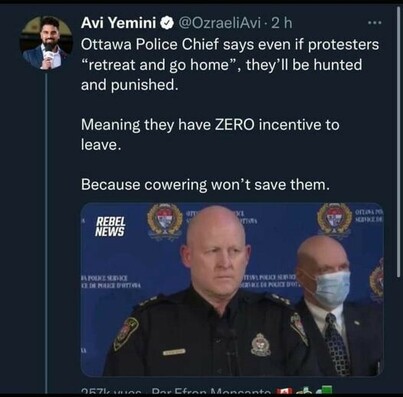Viewport: 403px width, 397px height.
Task: Open the @OzraeliAvi handle link
Action: (x=220, y=23)
